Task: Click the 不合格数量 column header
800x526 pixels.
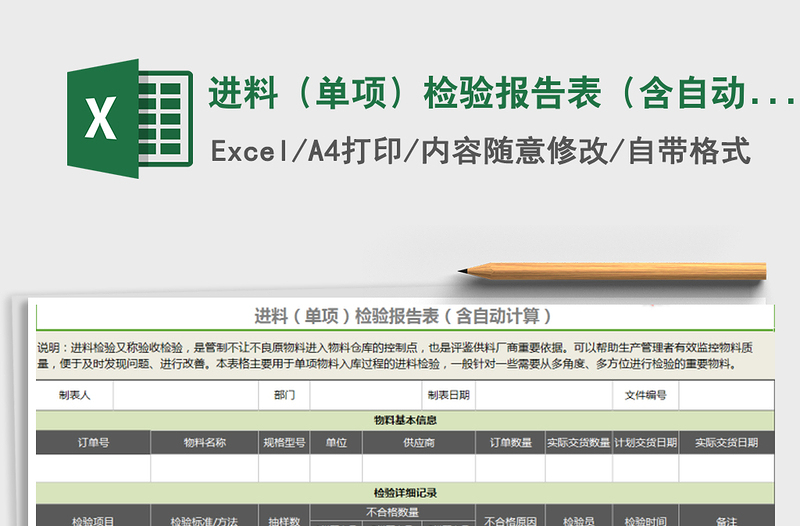Action: [x=392, y=512]
